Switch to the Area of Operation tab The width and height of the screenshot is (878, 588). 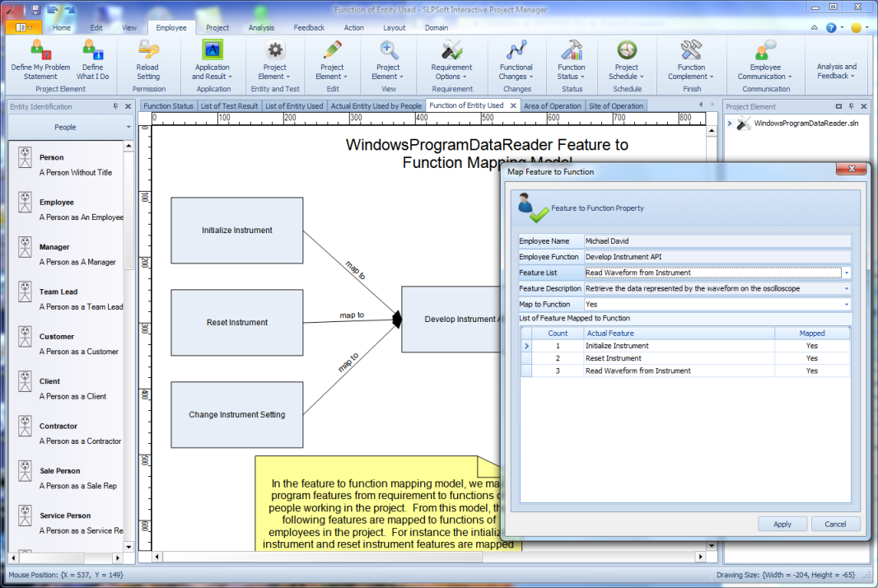click(553, 106)
